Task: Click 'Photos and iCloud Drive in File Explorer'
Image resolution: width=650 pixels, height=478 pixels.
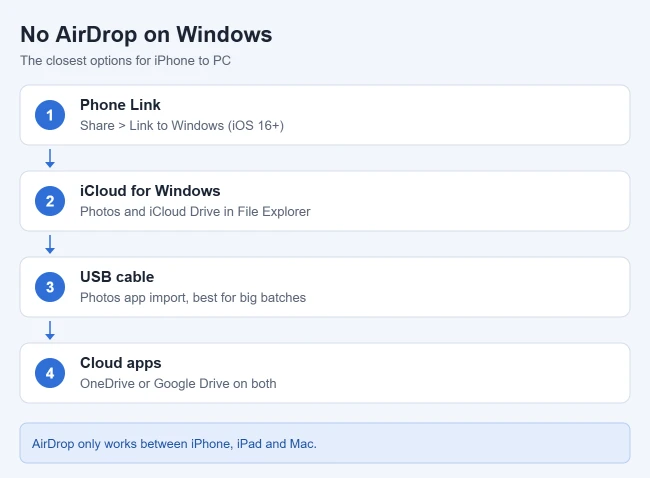Action: pos(195,212)
